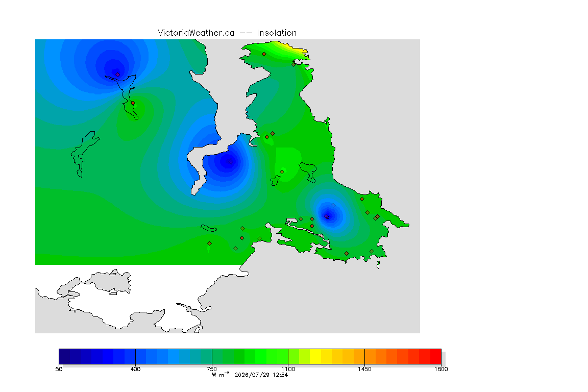Click station marker inside the northwest dark-blue low

[118, 75]
